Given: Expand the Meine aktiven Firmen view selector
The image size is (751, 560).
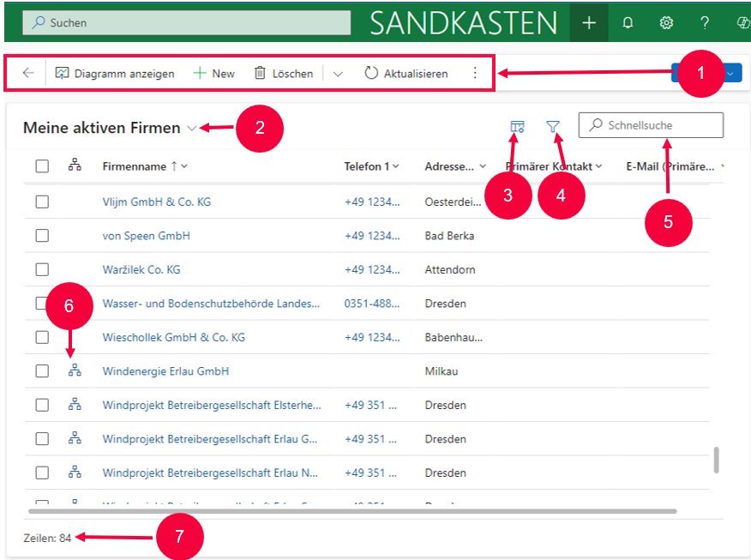Looking at the screenshot, I should [191, 129].
